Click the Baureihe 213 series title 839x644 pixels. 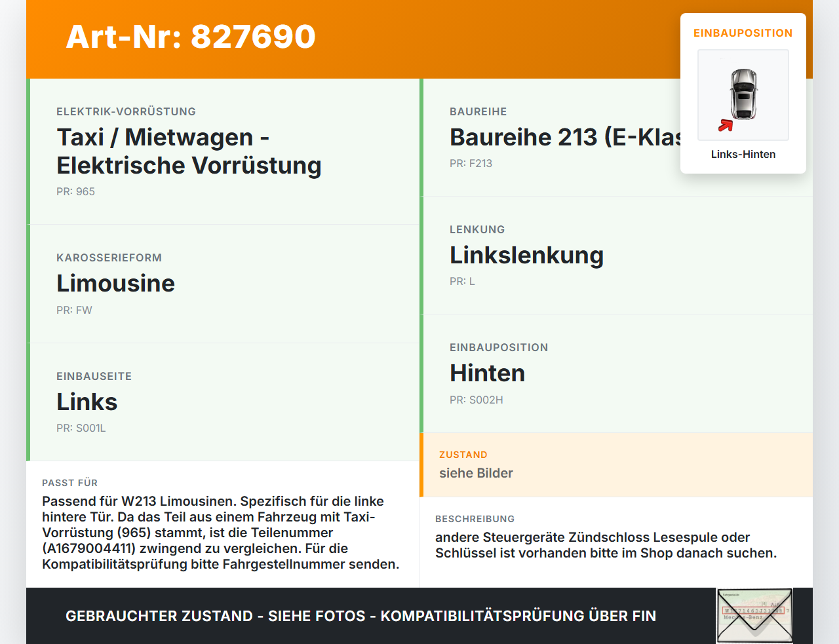[x=565, y=138]
